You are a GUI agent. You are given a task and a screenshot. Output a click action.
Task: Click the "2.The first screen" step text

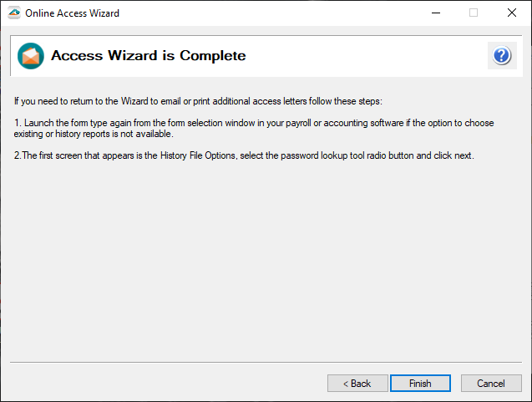244,155
